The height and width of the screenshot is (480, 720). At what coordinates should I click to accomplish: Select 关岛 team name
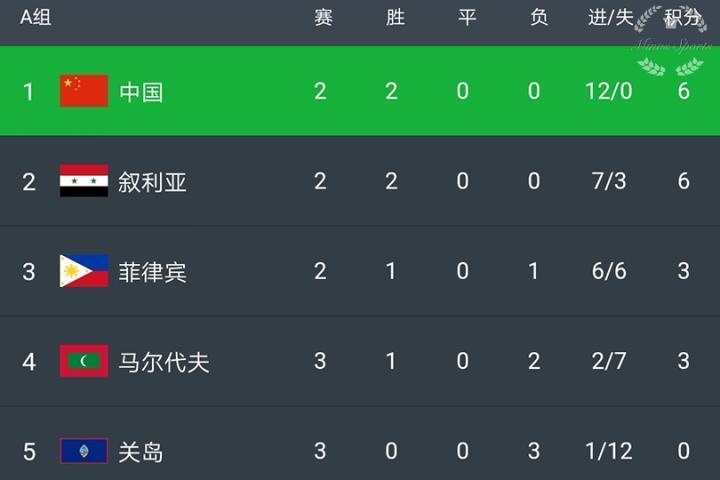coord(141,452)
